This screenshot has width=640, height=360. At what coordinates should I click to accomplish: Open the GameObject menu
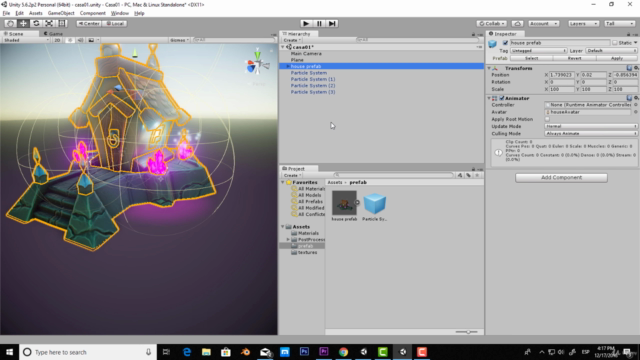(x=61, y=13)
